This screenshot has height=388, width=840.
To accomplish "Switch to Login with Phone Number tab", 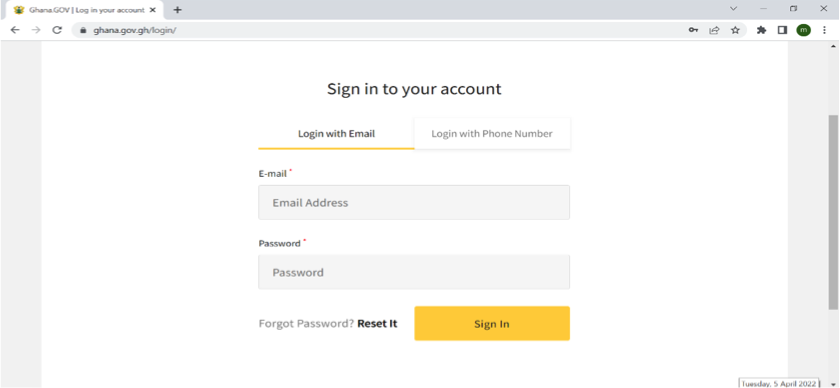I will click(x=492, y=133).
